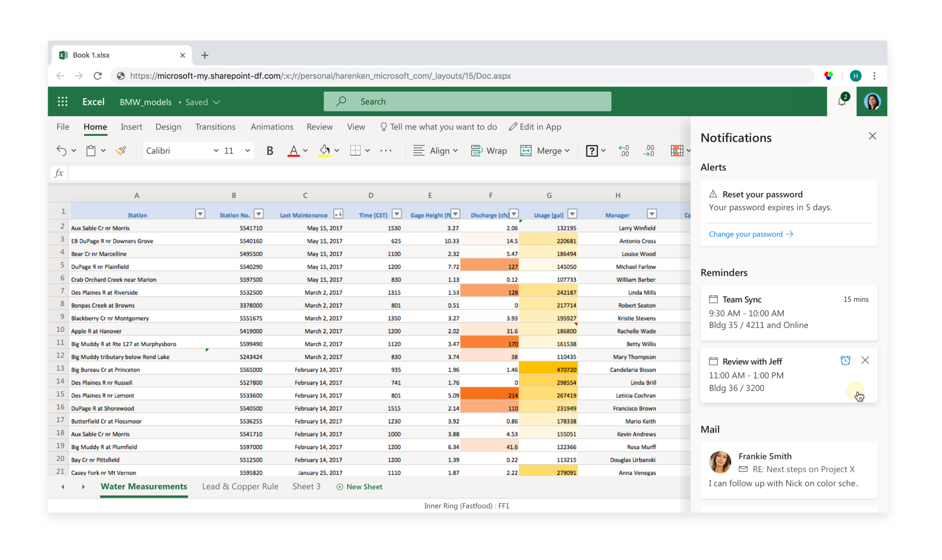Open conditional formatting grid icon
Screen dimensions: 942x560
click(677, 151)
